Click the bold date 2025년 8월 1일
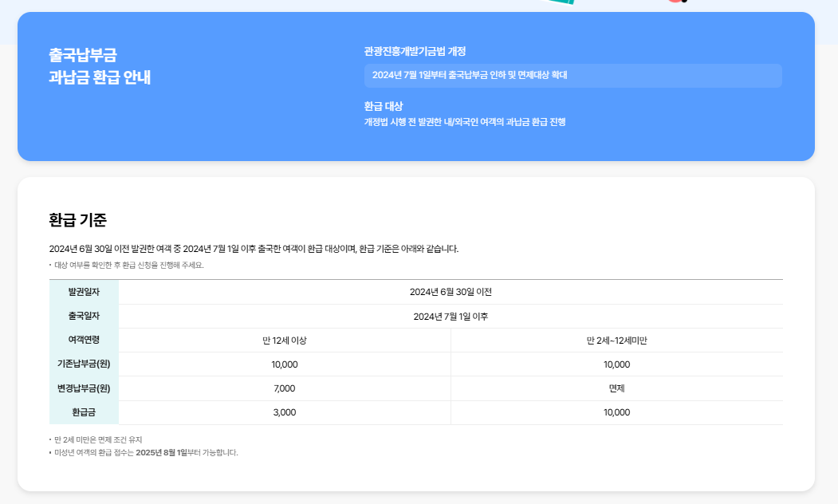This screenshot has height=504, width=838. click(161, 453)
